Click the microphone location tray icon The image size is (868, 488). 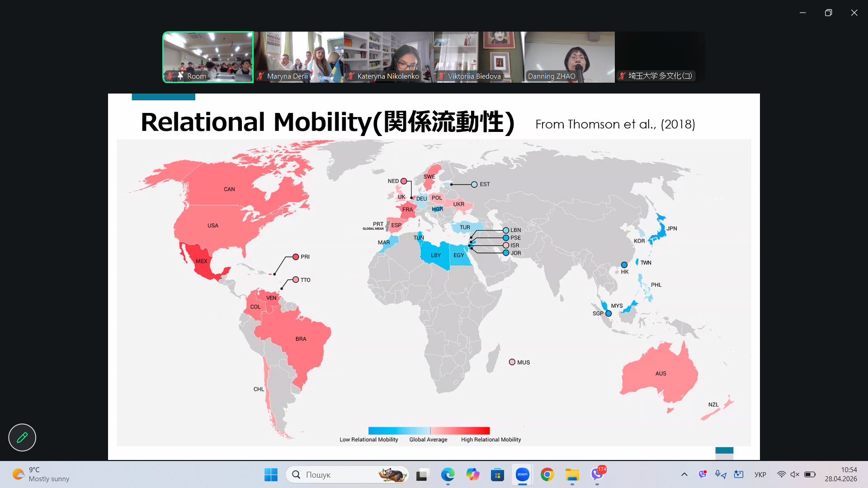click(720, 474)
